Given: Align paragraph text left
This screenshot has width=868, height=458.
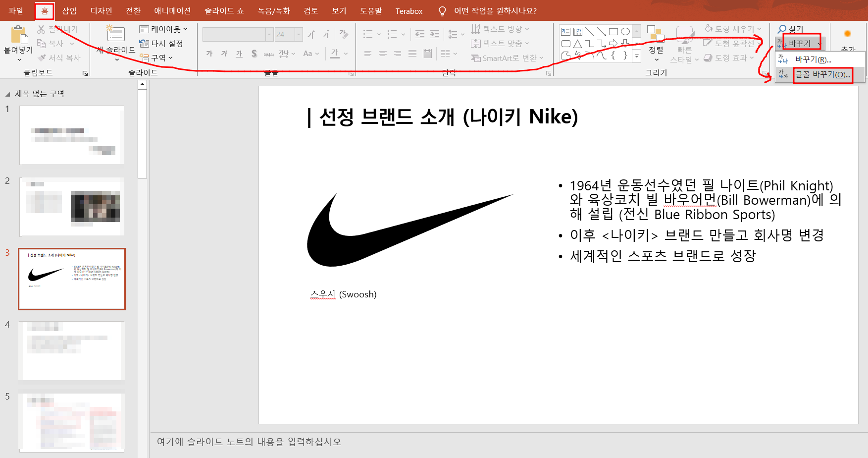Looking at the screenshot, I should coord(368,54).
